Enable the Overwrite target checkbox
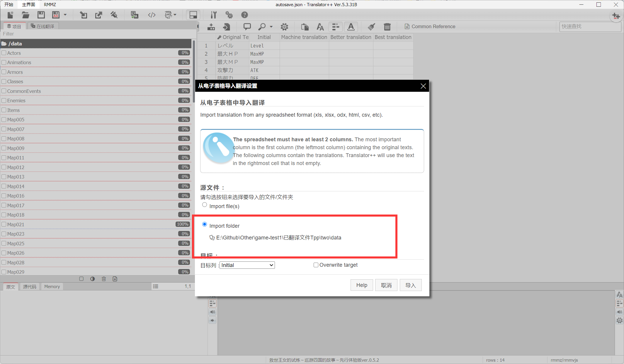Viewport: 624px width, 364px height. point(316,265)
